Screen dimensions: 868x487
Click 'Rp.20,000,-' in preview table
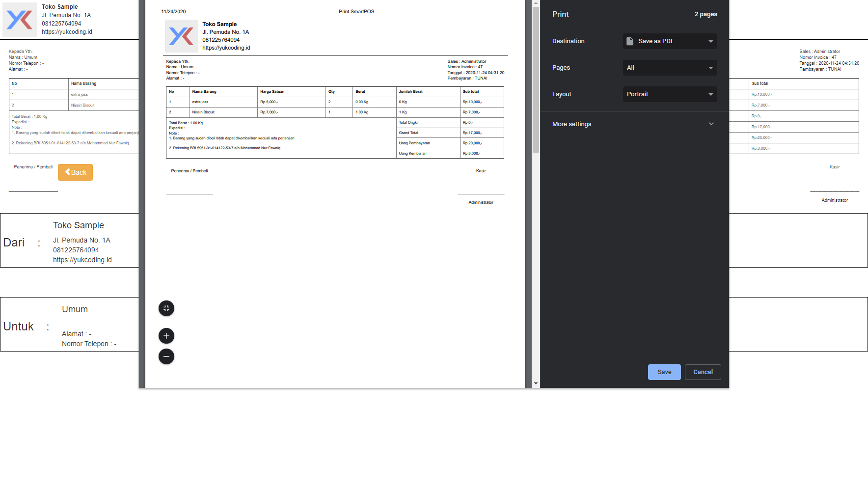point(472,143)
